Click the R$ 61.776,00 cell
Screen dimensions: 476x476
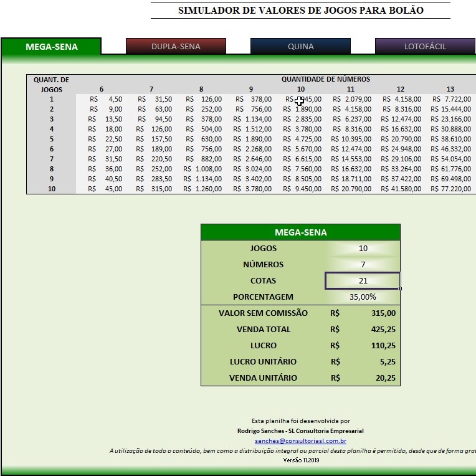click(450, 169)
